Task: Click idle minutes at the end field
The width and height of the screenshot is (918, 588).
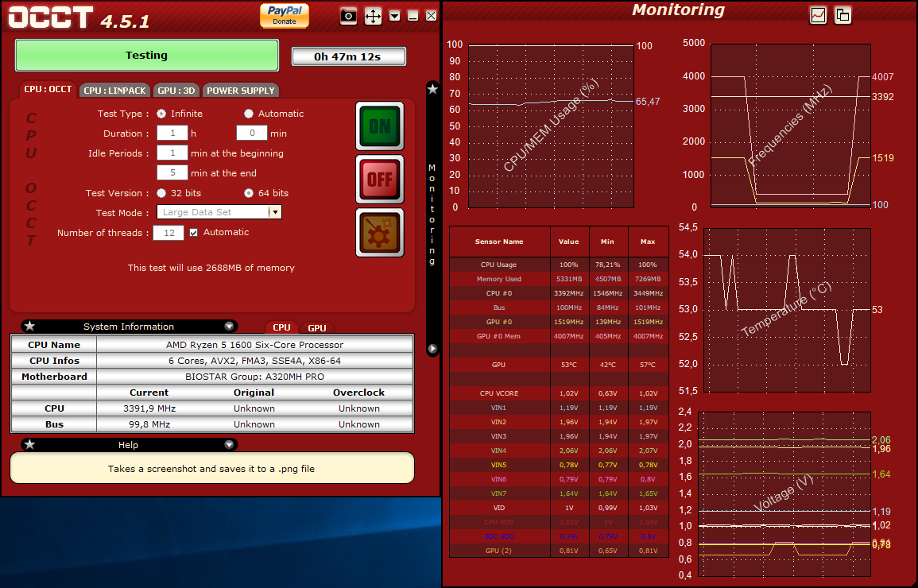Action: pos(172,172)
